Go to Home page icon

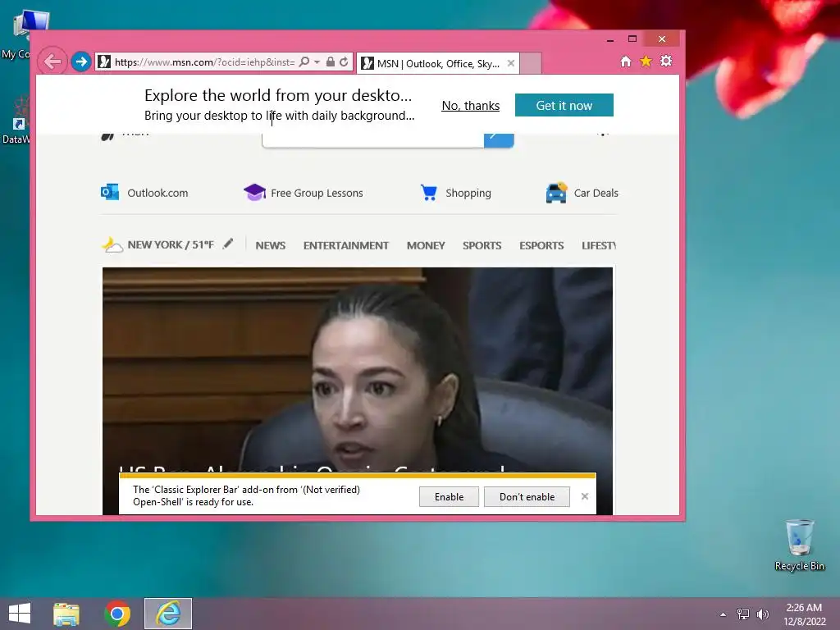[626, 62]
